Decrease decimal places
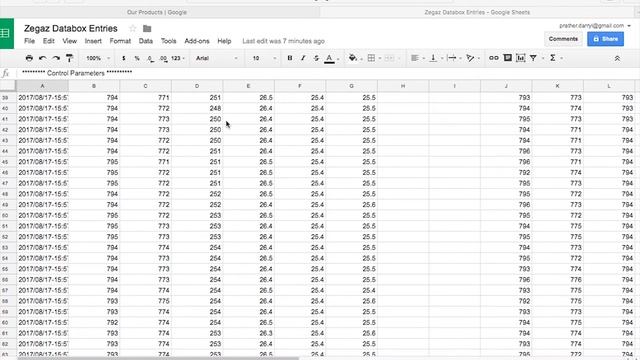This screenshot has width=640, height=360. 150,58
